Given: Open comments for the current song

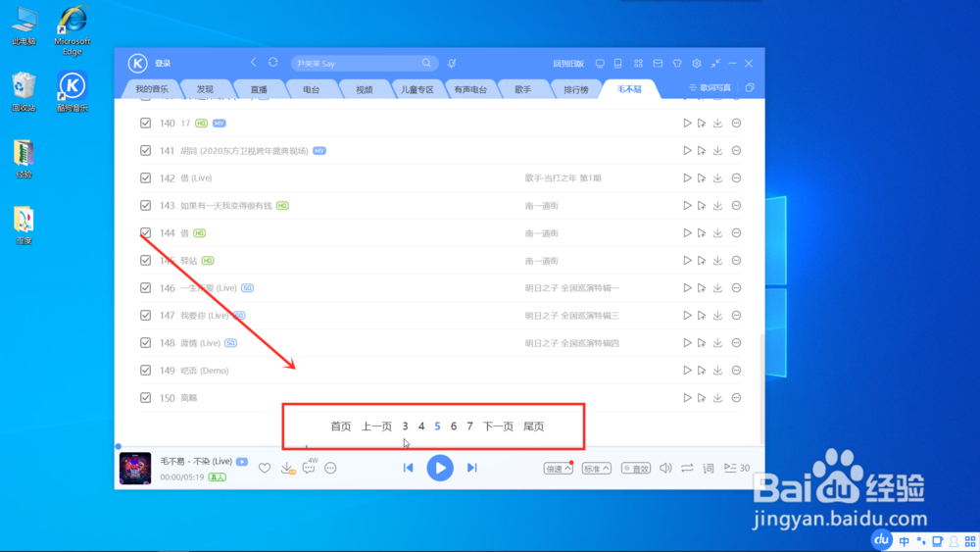Looking at the screenshot, I should [x=309, y=469].
